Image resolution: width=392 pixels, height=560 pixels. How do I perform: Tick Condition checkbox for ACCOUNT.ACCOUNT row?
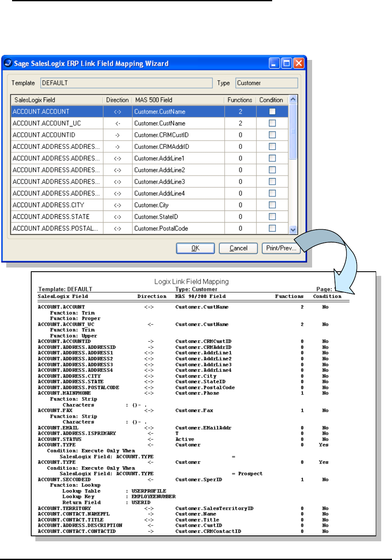[x=272, y=112]
